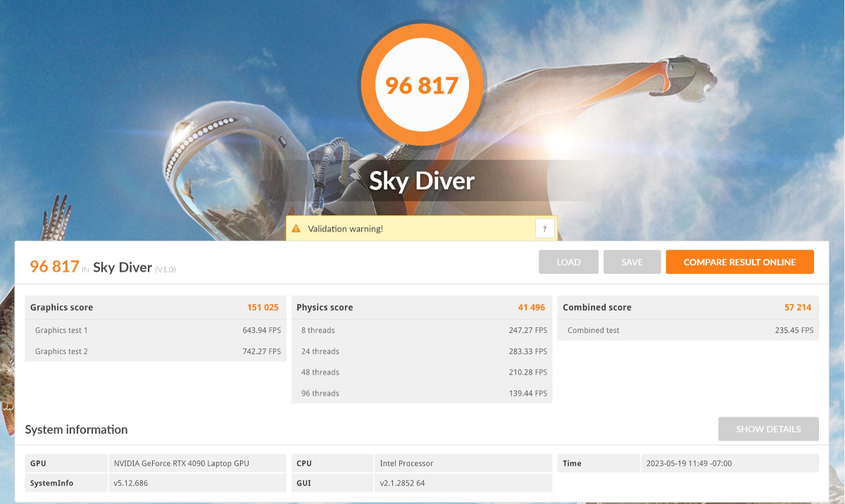
Task: Select the 8 threads result row
Action: tap(421, 330)
